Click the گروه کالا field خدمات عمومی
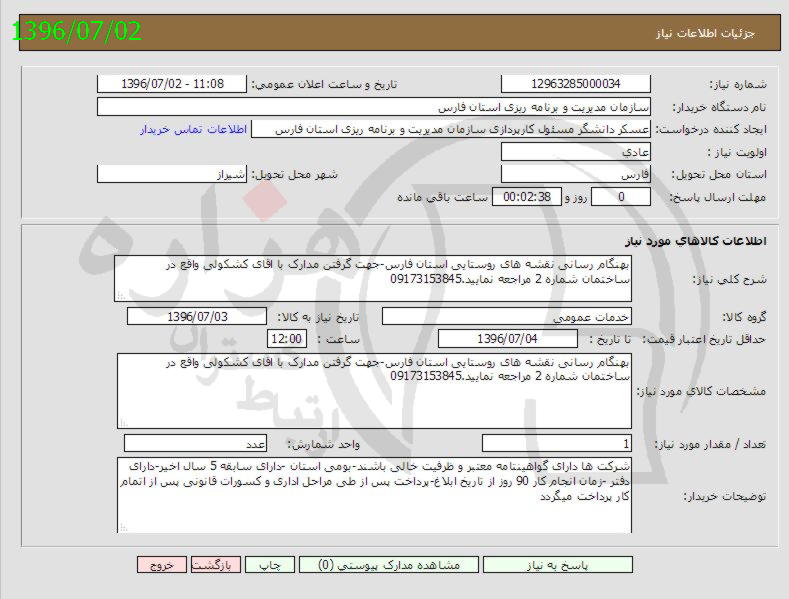789x599 pixels. (x=507, y=317)
